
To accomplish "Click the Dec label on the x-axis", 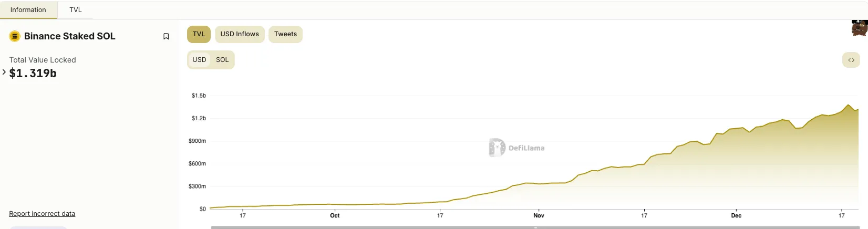I will click(736, 215).
